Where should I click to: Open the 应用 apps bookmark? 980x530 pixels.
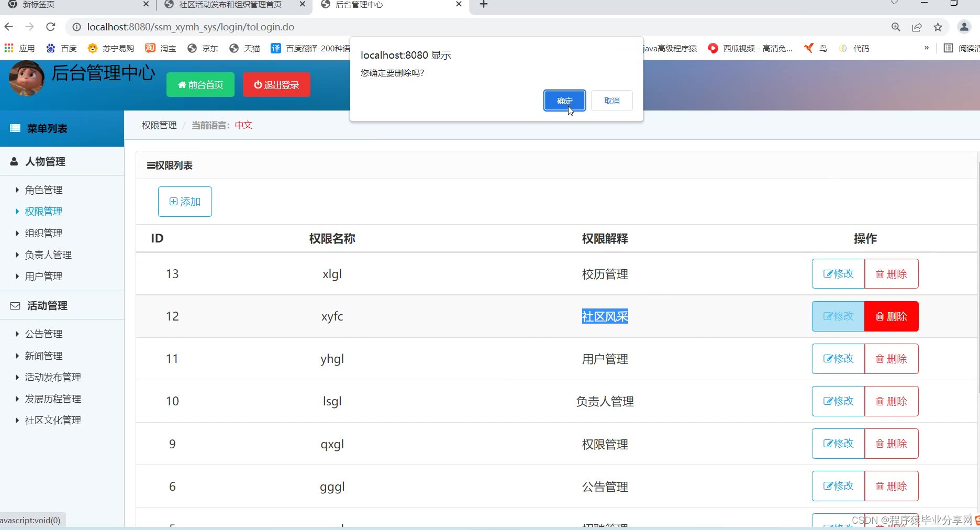tap(19, 48)
